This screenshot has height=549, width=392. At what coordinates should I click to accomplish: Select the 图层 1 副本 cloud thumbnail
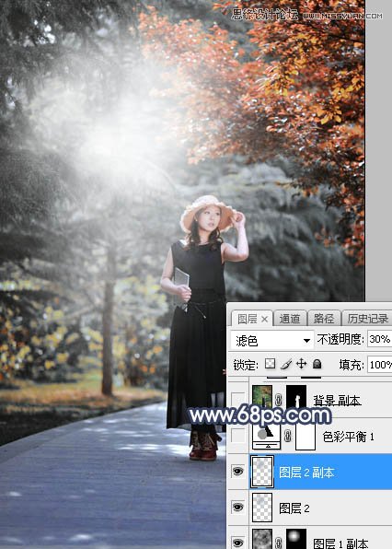[x=262, y=539]
